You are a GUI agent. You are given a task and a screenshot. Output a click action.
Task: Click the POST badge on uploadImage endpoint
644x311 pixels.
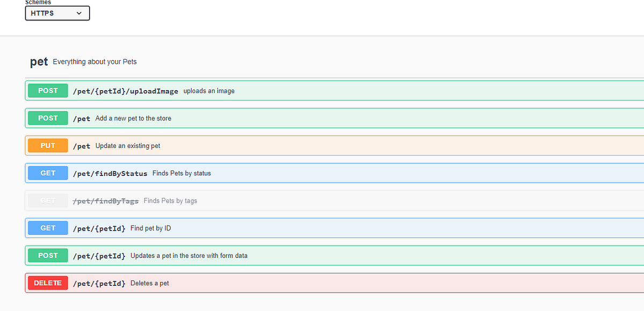tap(47, 90)
